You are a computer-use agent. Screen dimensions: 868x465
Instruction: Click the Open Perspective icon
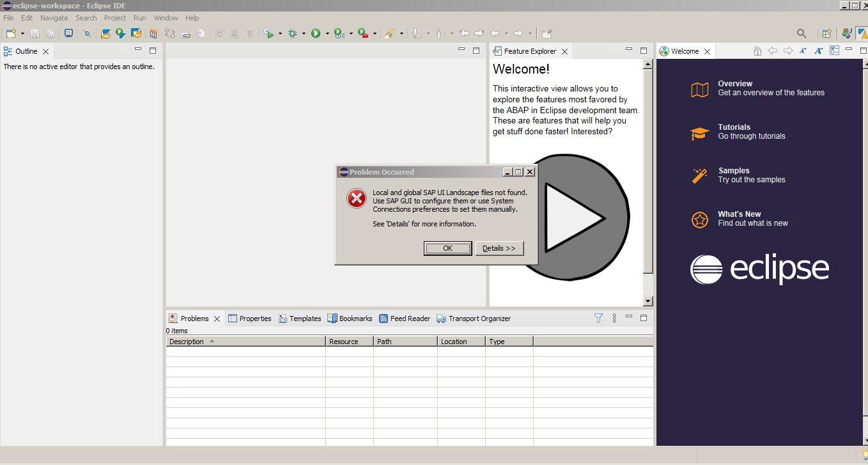(x=827, y=33)
